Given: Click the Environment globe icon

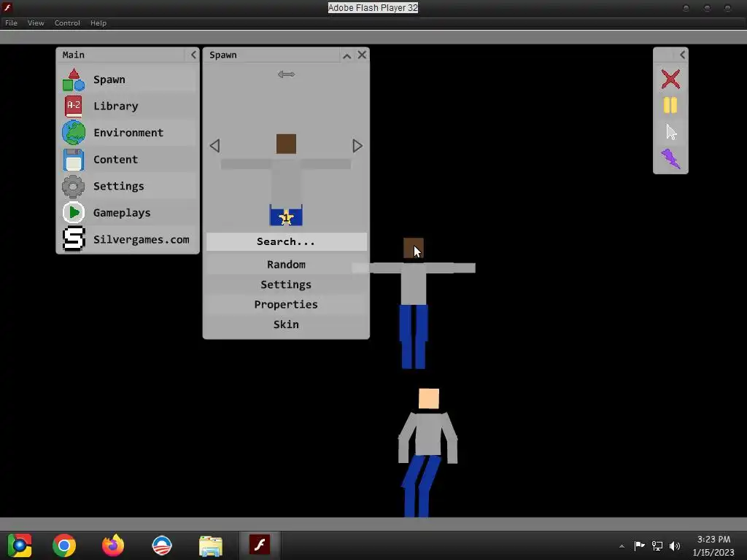Looking at the screenshot, I should tap(74, 133).
